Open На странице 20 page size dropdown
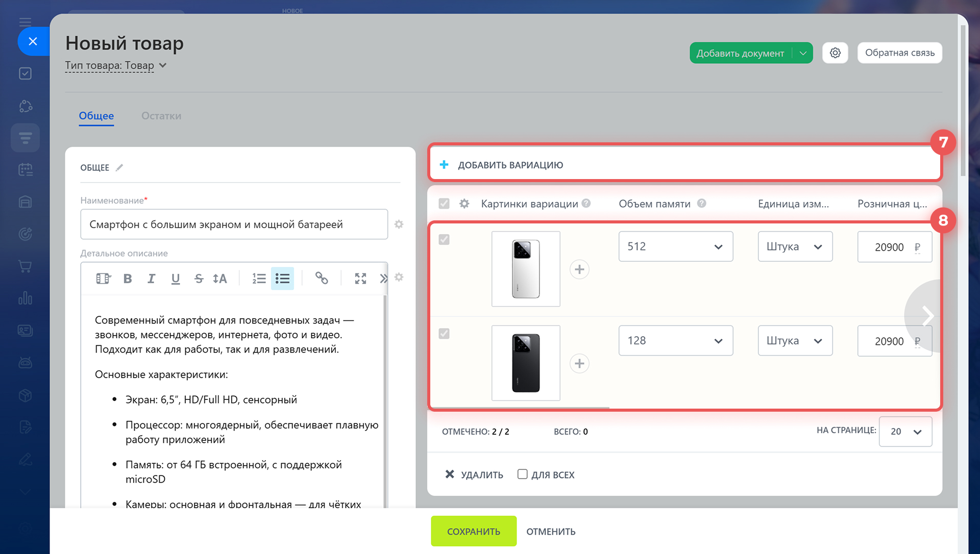Screen dimensions: 980x554 tap(905, 432)
